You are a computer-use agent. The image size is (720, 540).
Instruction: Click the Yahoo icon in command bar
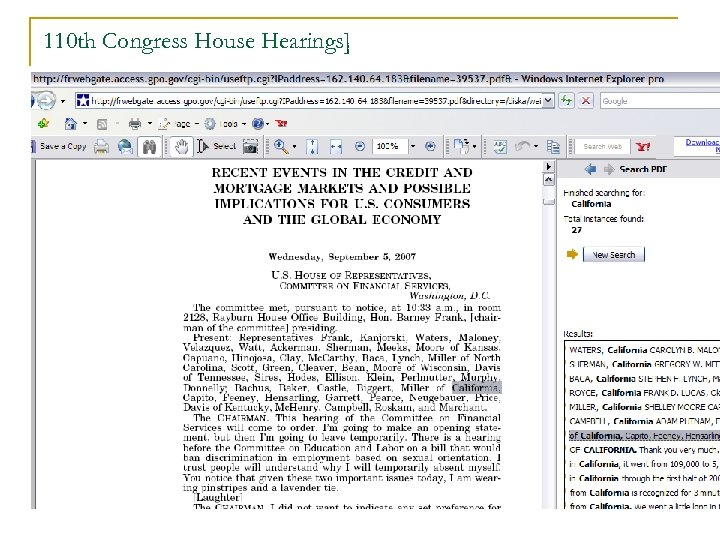tap(281, 123)
